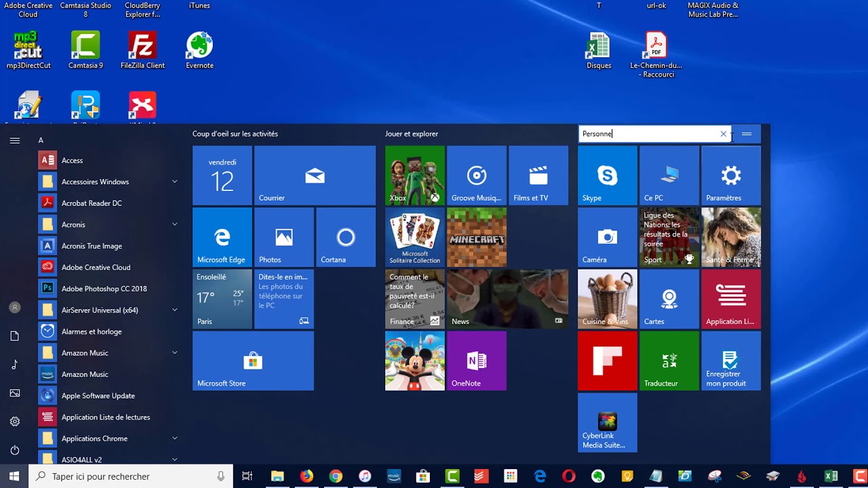The image size is (868, 488).
Task: Launch Adobe Photoshop CC 2018
Action: point(110,289)
